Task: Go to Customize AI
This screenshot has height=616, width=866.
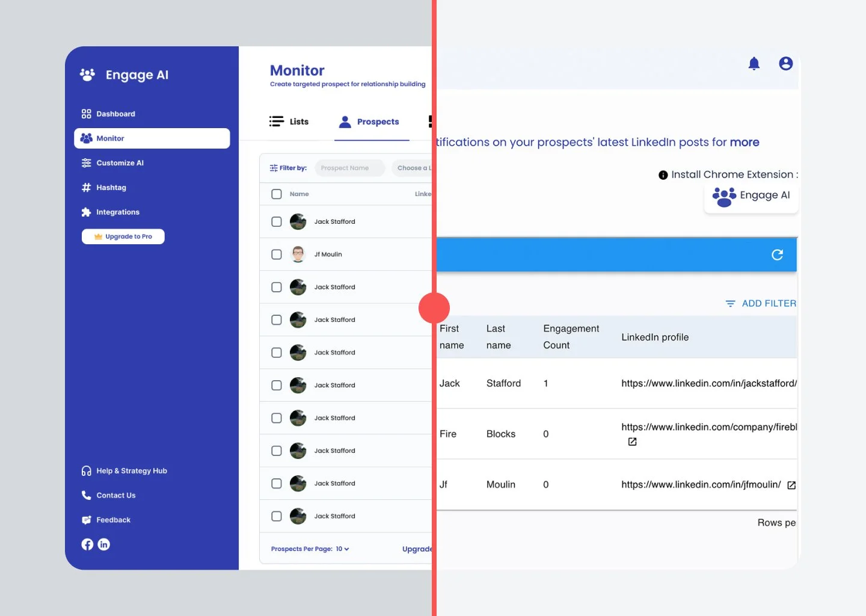Action: [112, 163]
